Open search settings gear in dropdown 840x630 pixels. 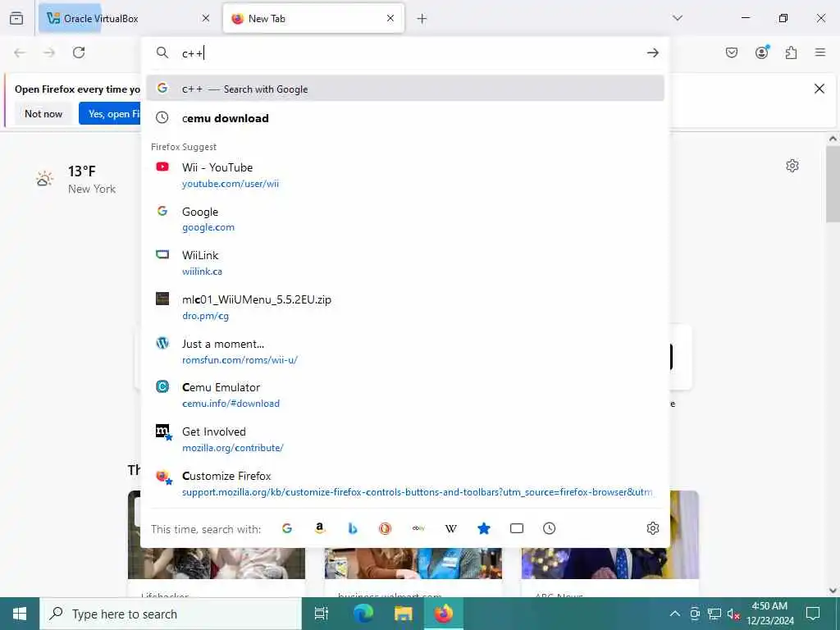[652, 529]
